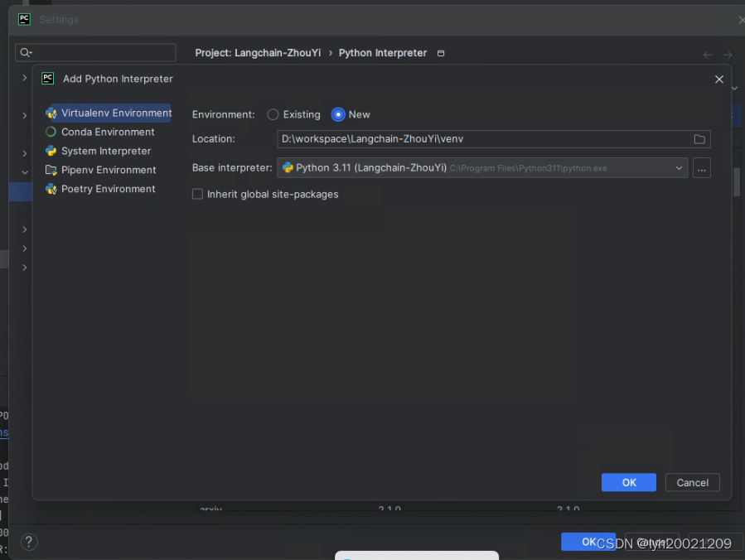Cancel the Add Python Interpreter dialog
Image resolution: width=745 pixels, height=560 pixels.
[x=692, y=482]
